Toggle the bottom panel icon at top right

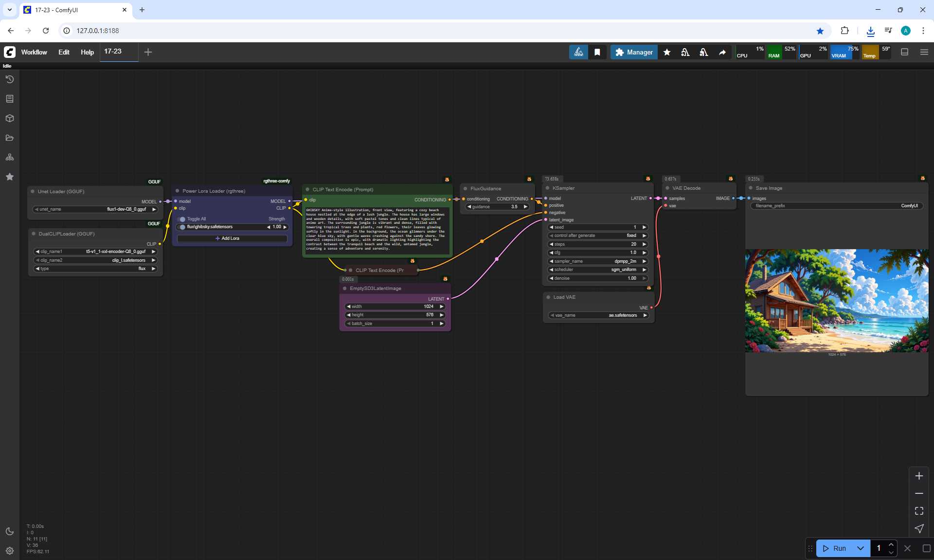(904, 52)
